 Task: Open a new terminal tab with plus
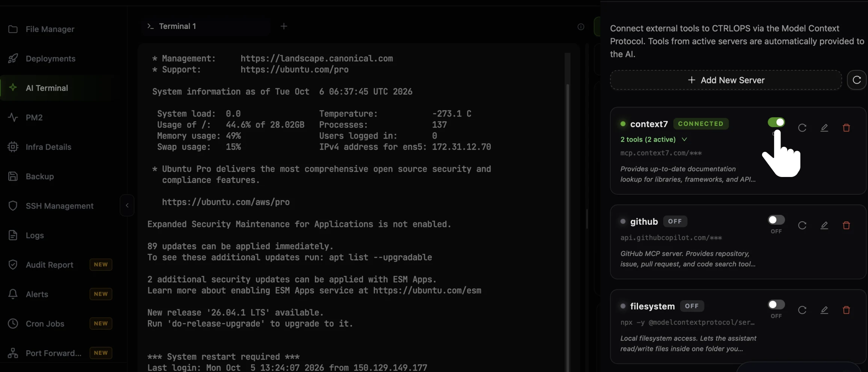pyautogui.click(x=284, y=26)
